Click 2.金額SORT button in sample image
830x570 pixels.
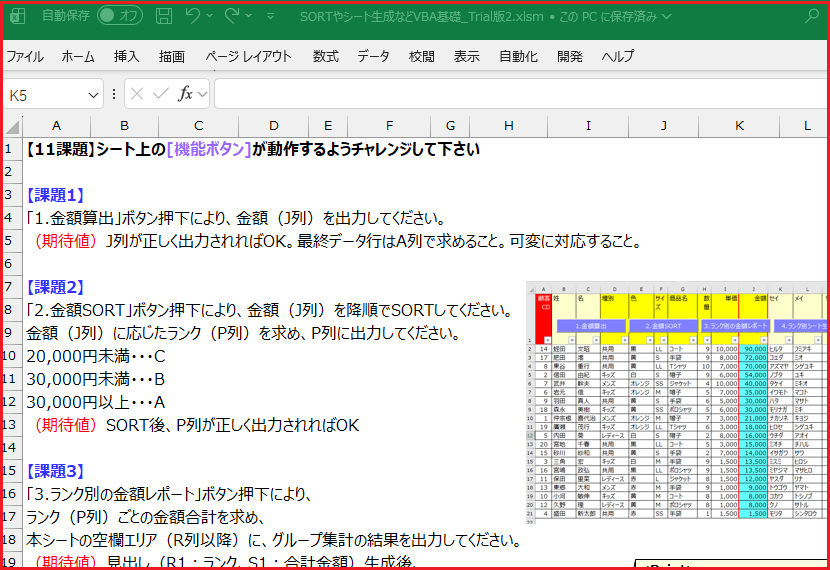pyautogui.click(x=663, y=326)
